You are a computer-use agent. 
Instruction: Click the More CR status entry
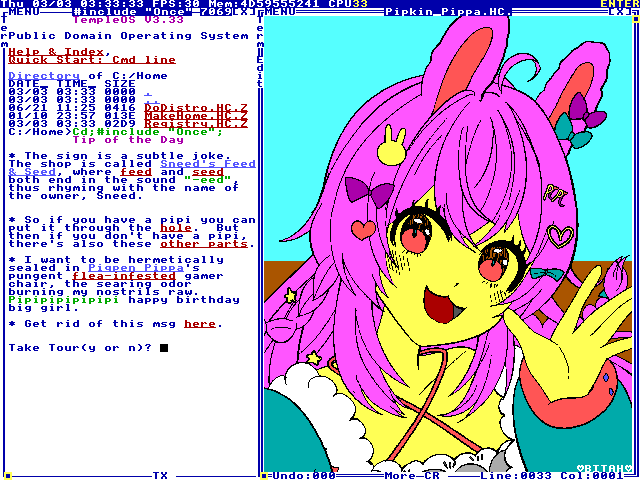(x=412, y=476)
